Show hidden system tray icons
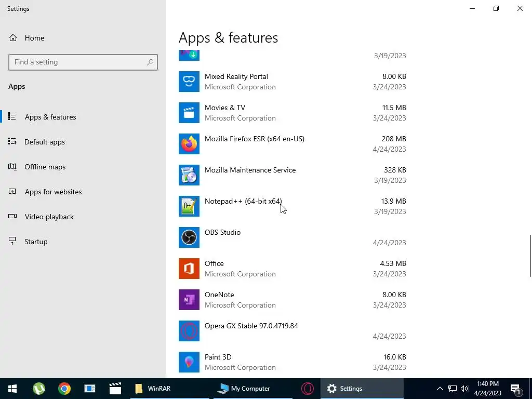 coord(440,389)
